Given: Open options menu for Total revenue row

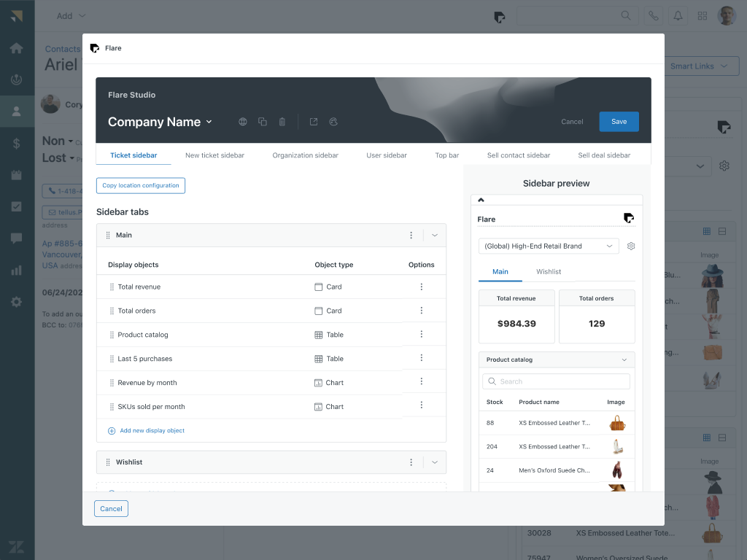Looking at the screenshot, I should coord(422,287).
